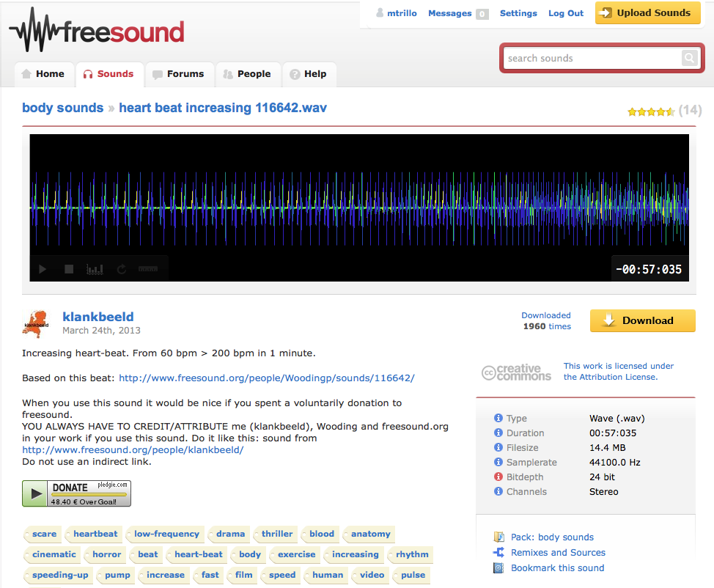This screenshot has width=714, height=588.
Task: Select the exercise tag
Action: tap(295, 554)
